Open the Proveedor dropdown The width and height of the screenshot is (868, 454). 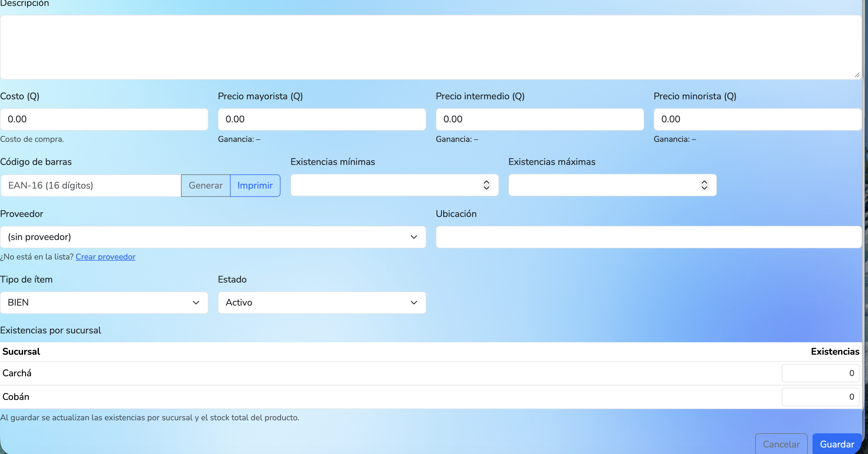[x=213, y=237]
